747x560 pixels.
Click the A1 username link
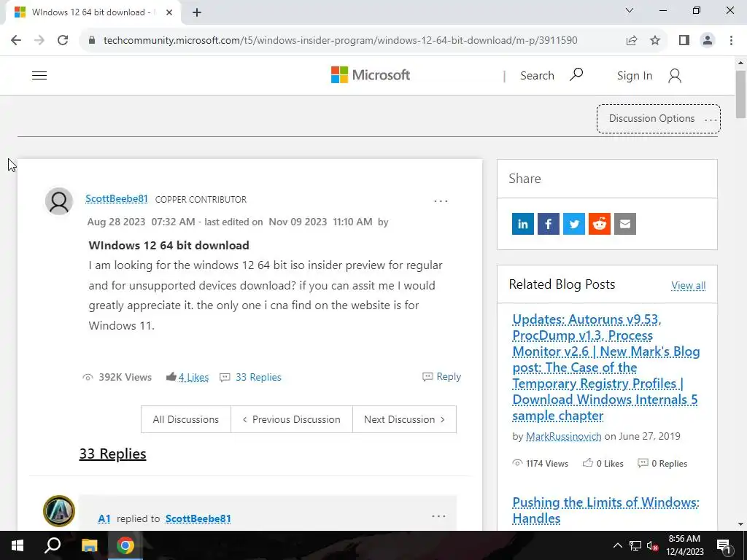pos(104,518)
